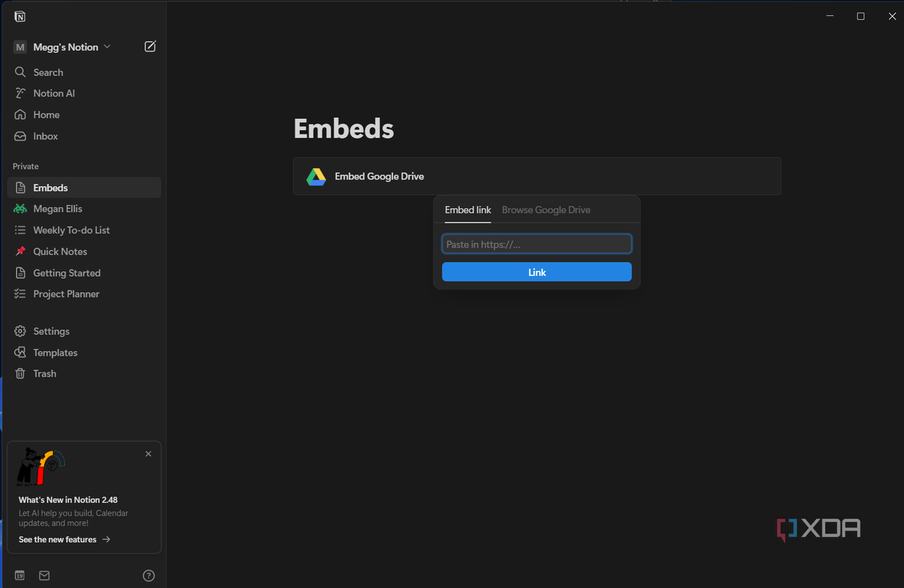Viewport: 904px width, 588px height.
Task: Open Weekly To-do List page
Action: 84,231
